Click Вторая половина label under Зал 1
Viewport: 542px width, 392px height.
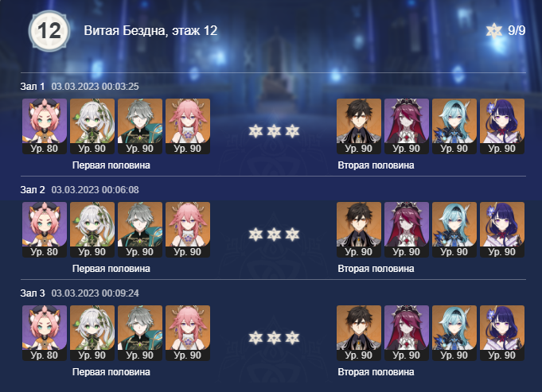point(376,165)
